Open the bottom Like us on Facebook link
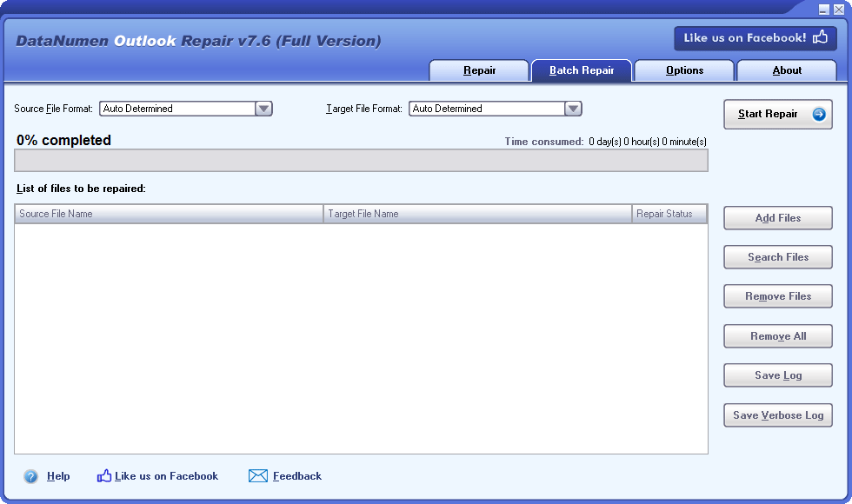This screenshot has width=852, height=504. [166, 476]
